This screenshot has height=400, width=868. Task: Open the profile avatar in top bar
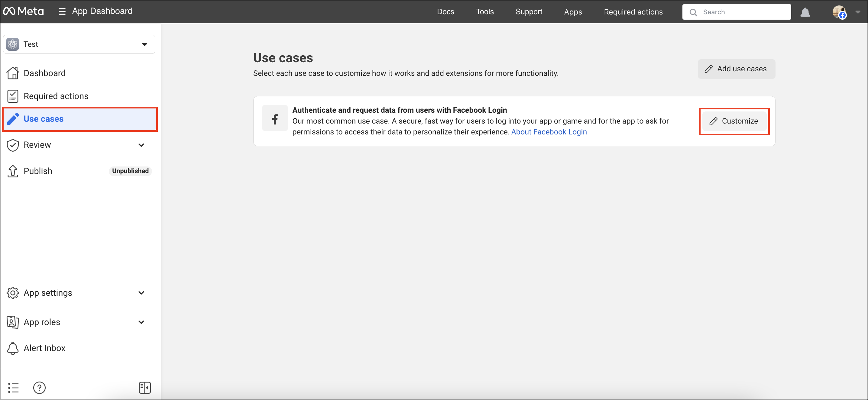click(x=839, y=12)
